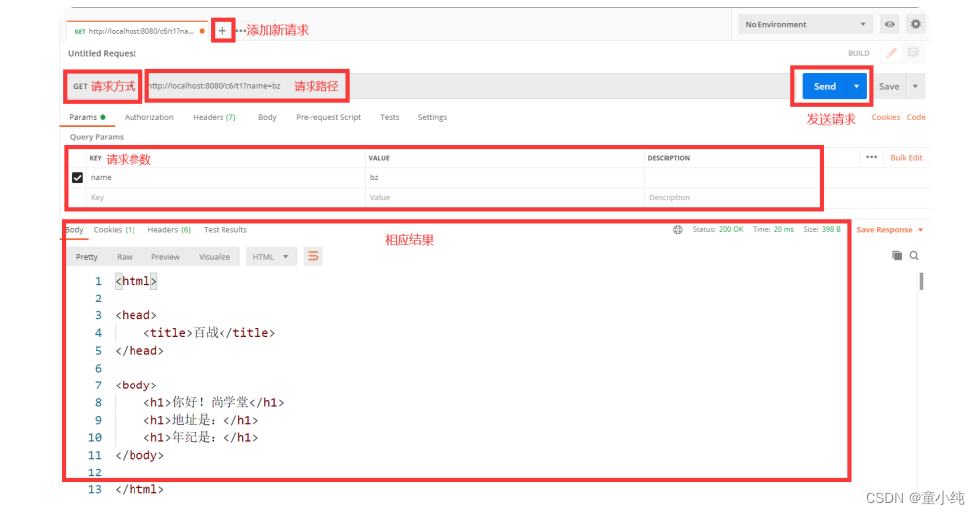Switch response view to Preview

point(165,257)
